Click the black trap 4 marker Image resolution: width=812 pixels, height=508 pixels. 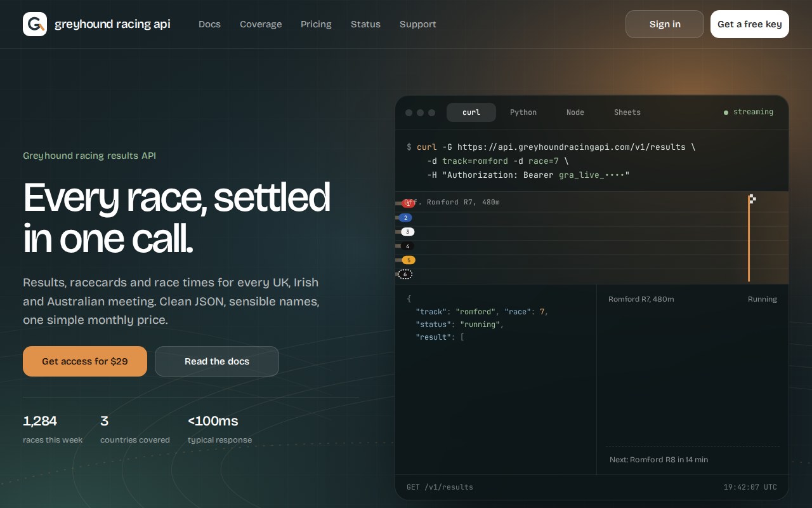408,246
